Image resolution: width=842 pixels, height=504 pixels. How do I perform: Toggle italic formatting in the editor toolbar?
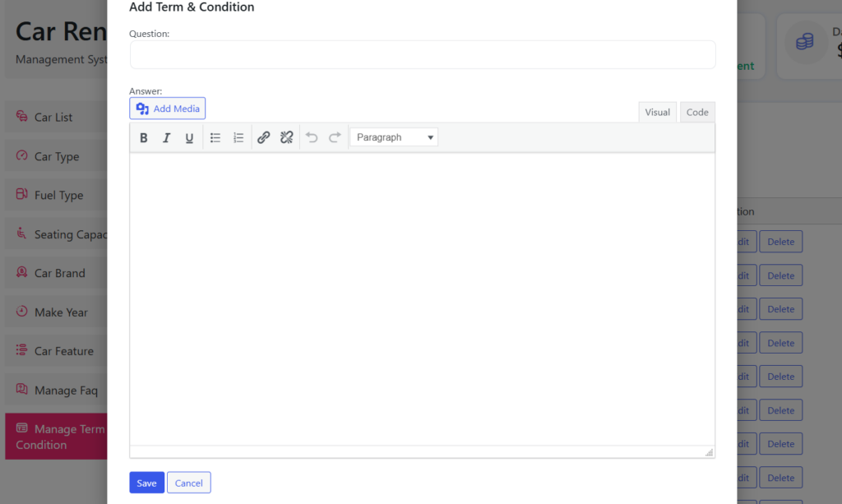pyautogui.click(x=166, y=138)
